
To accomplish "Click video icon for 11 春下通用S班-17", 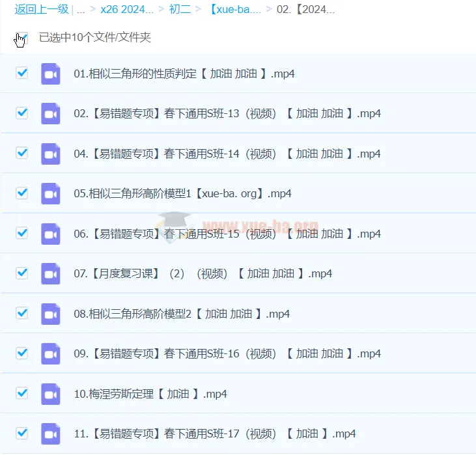I will (51, 434).
